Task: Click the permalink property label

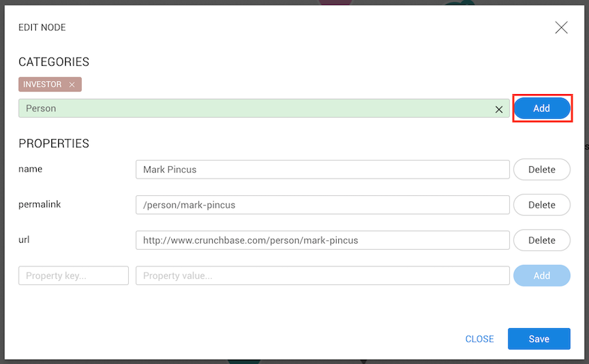Action: 39,204
